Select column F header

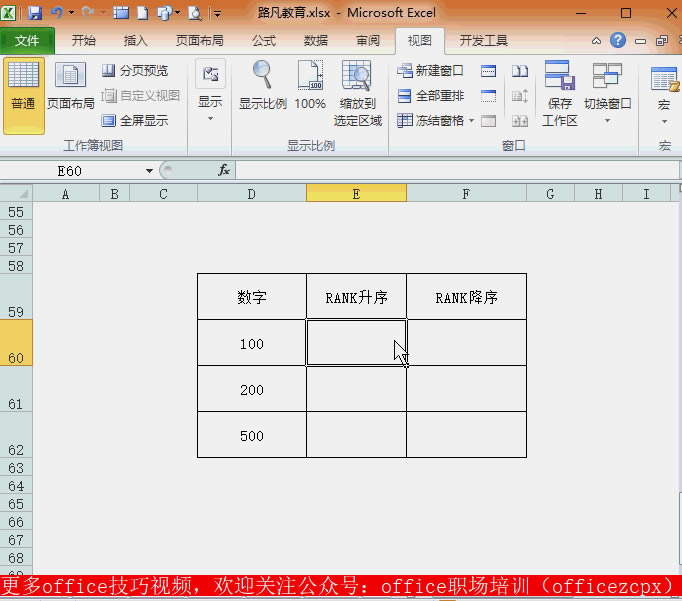466,194
